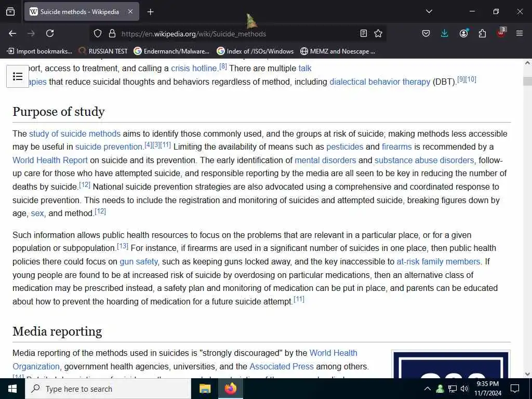The height and width of the screenshot is (399, 532).
Task: Open Import bookmarks item
Action: coord(39,51)
